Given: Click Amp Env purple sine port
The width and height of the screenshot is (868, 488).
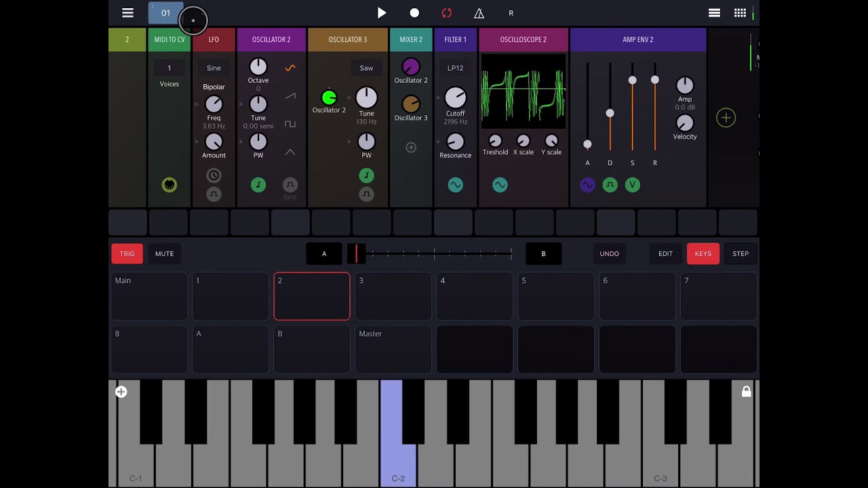Looking at the screenshot, I should click(x=587, y=184).
